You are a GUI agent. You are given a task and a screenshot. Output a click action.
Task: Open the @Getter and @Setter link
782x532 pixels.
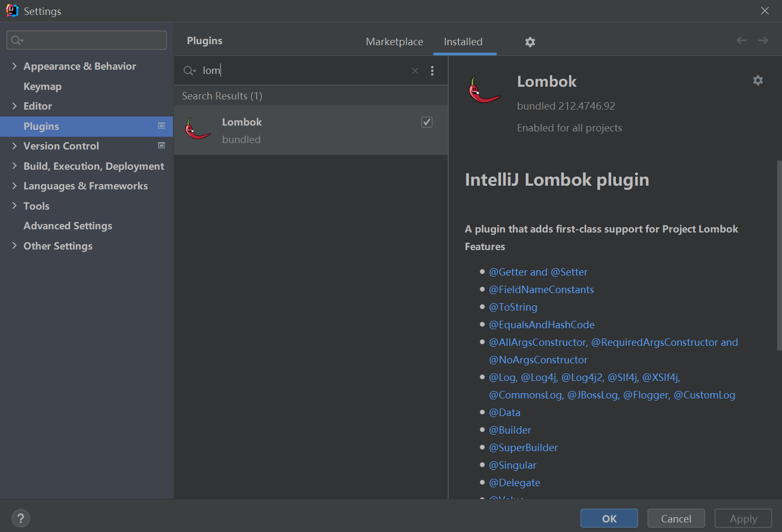(x=538, y=272)
